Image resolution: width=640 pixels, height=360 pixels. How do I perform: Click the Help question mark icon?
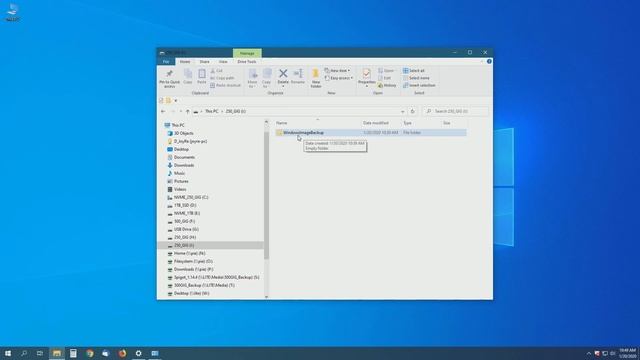point(489,62)
